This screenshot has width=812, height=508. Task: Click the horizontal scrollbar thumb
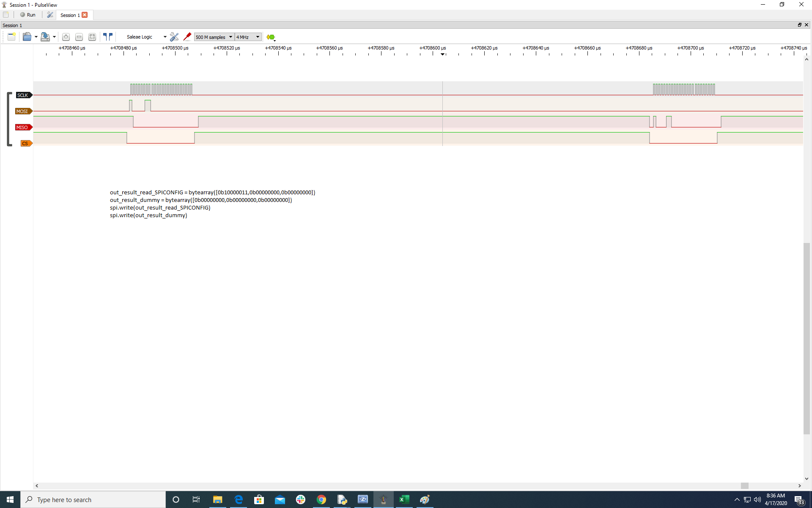(745, 486)
